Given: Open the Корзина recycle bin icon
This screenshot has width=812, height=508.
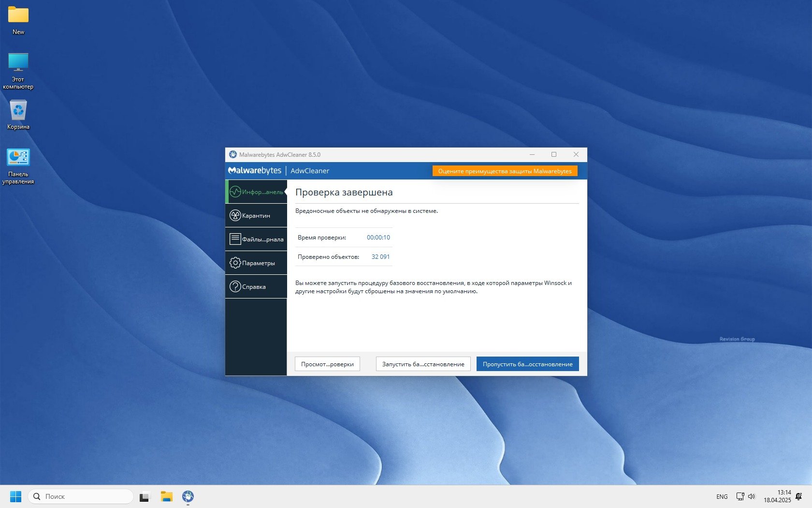Looking at the screenshot, I should pyautogui.click(x=18, y=110).
